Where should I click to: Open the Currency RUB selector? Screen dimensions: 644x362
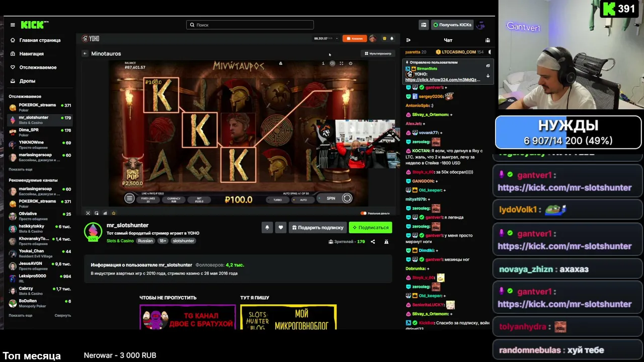point(174,200)
